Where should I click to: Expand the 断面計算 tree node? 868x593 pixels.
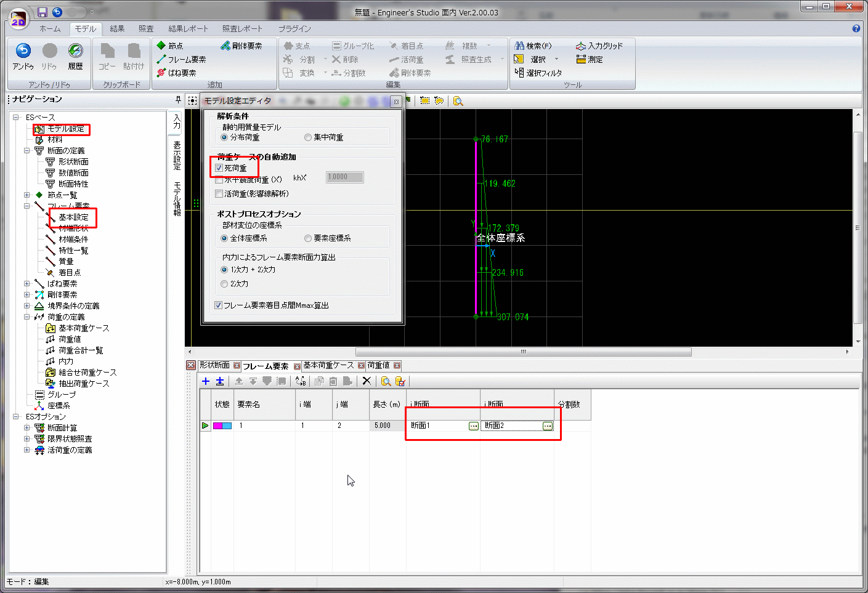point(27,427)
